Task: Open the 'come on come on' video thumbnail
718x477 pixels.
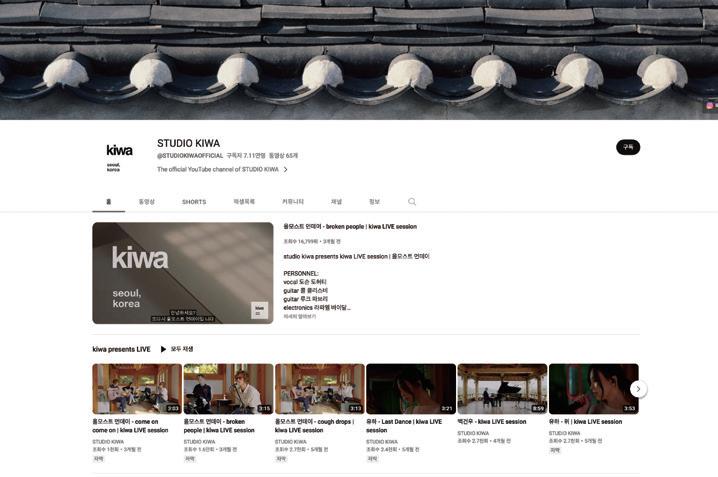Action: click(137, 389)
